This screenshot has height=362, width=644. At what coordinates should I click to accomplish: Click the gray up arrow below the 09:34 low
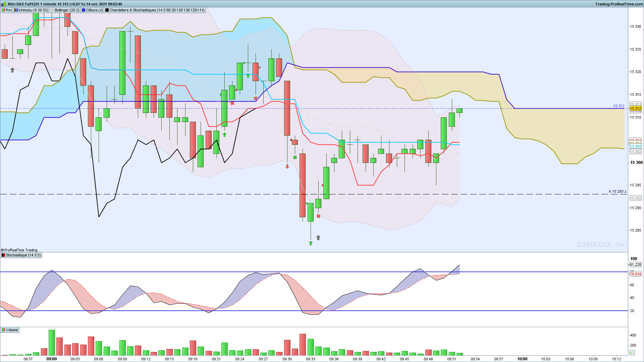318,238
